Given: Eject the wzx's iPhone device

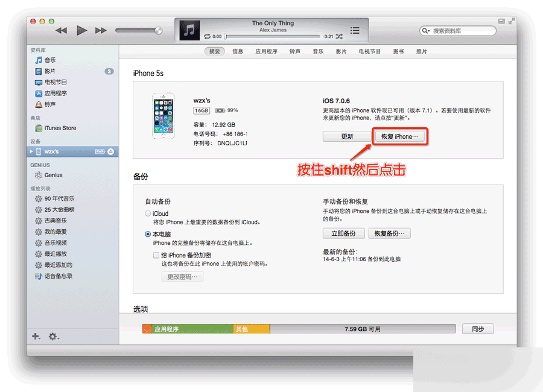Looking at the screenshot, I should click(111, 151).
